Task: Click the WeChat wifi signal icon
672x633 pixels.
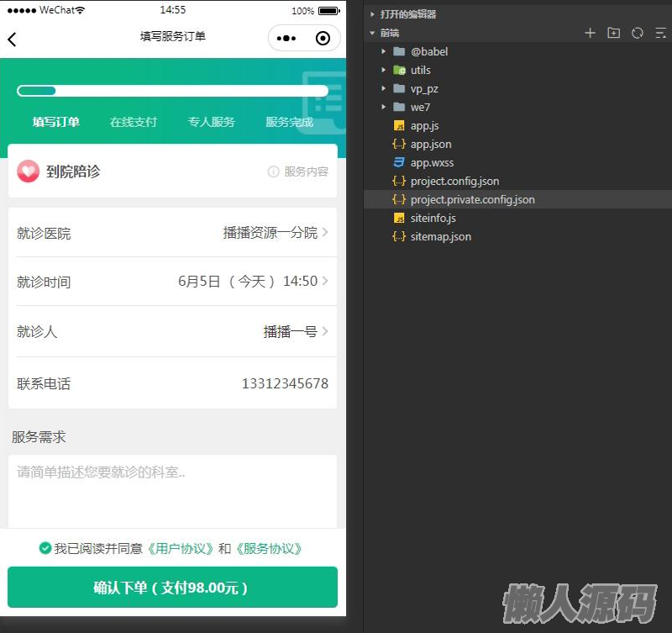Action: click(x=80, y=10)
